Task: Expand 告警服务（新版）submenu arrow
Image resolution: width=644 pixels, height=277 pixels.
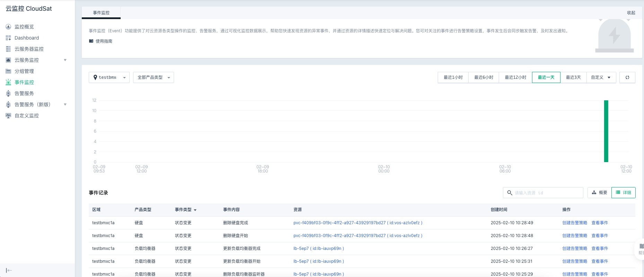Action: coord(65,104)
